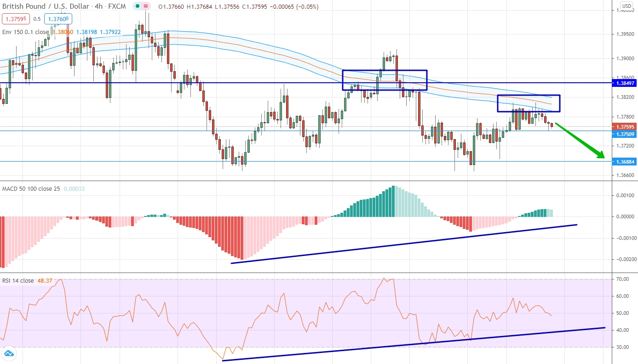Click the RSI value 48.37 in legend
This screenshot has width=638, height=364.
44,281
